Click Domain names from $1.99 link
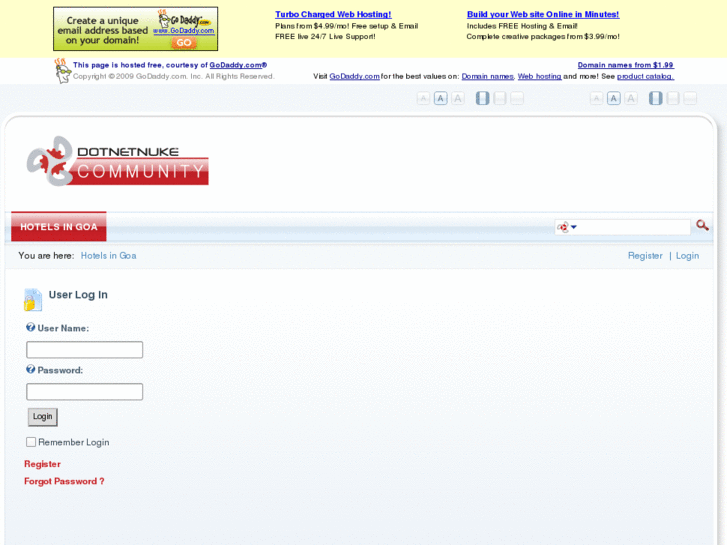 625,65
